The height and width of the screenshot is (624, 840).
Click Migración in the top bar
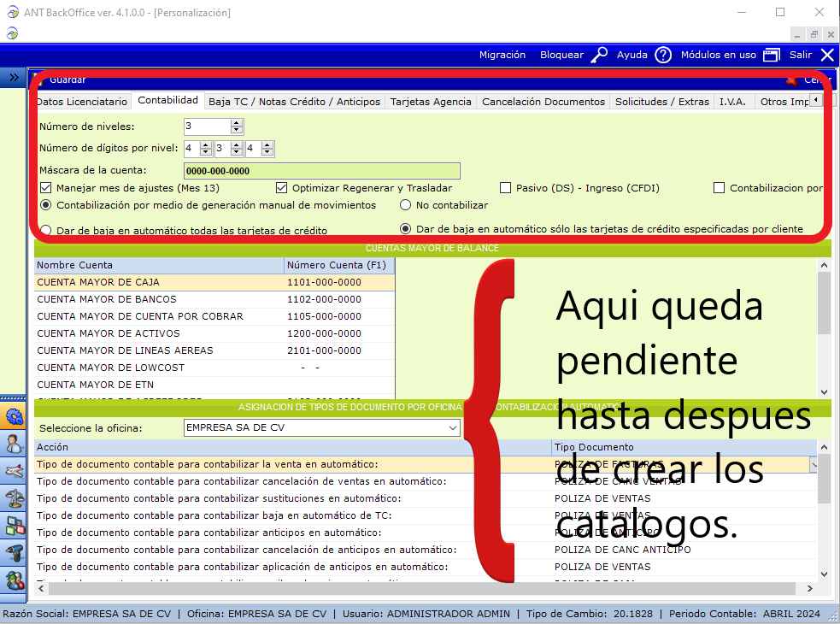click(x=502, y=55)
